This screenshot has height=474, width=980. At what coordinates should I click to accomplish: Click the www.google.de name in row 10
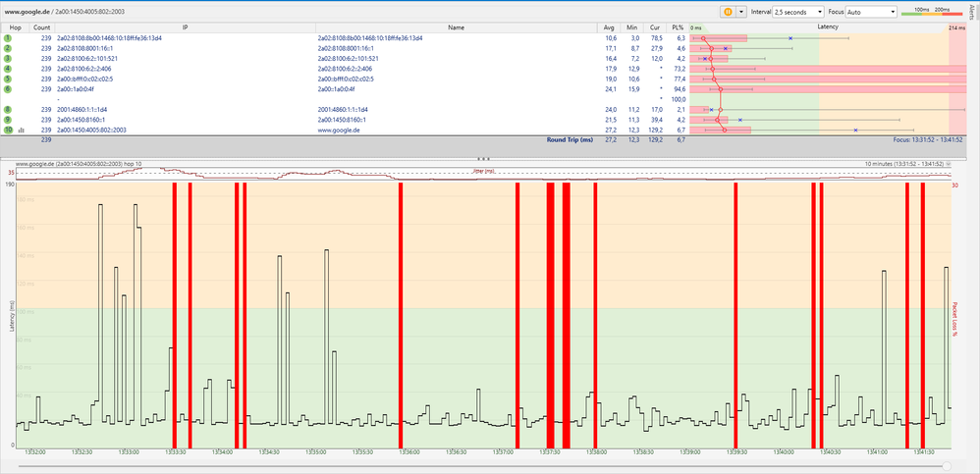(x=340, y=130)
